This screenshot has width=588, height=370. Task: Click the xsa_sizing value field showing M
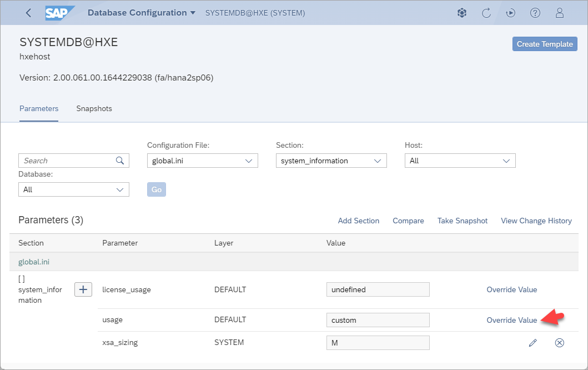[378, 343]
